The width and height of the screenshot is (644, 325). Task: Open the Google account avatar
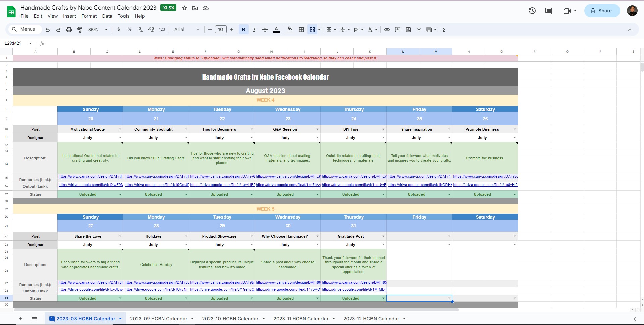(x=632, y=11)
